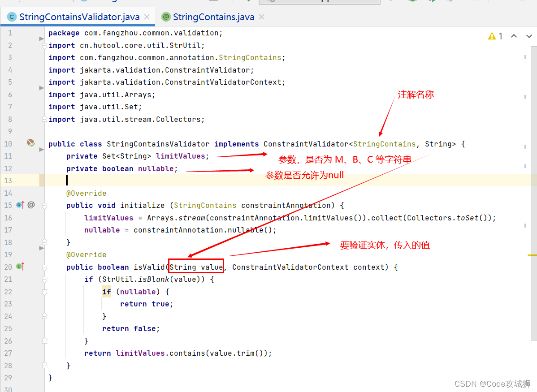Click ConstraintValidator interface name on line 10
The width and height of the screenshot is (537, 392).
(306, 144)
